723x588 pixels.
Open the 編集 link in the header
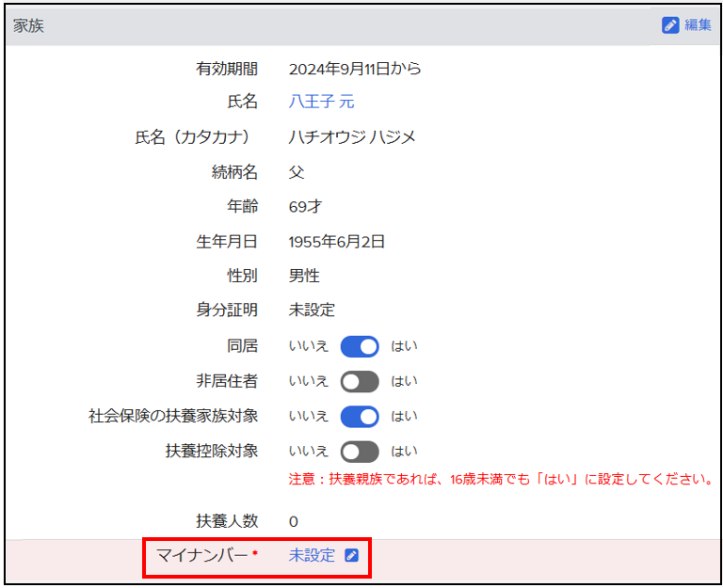698,25
